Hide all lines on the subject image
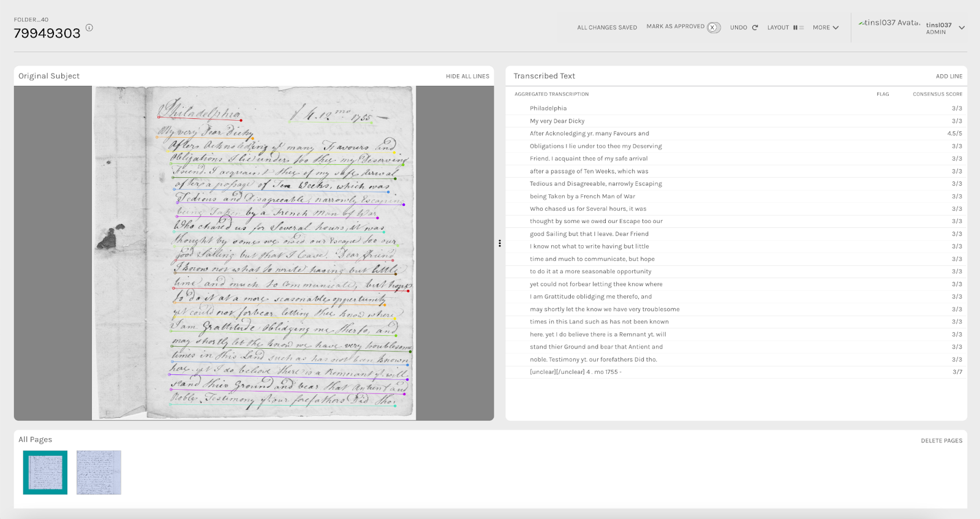 (x=467, y=77)
